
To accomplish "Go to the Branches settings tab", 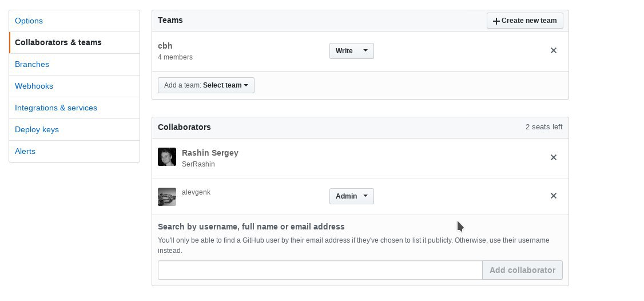I will point(32,65).
